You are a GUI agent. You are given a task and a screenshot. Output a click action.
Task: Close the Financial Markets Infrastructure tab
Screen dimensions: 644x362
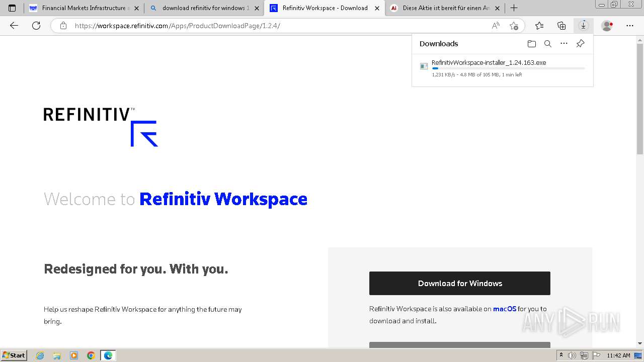tap(136, 8)
